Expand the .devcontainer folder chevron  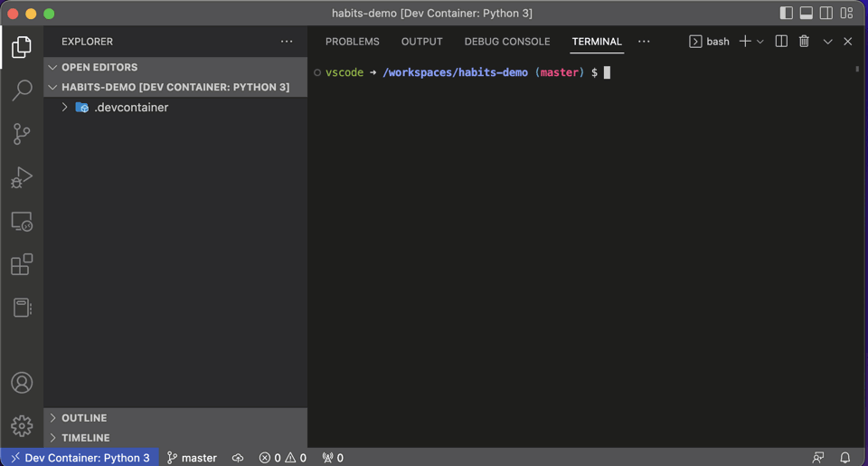(64, 107)
